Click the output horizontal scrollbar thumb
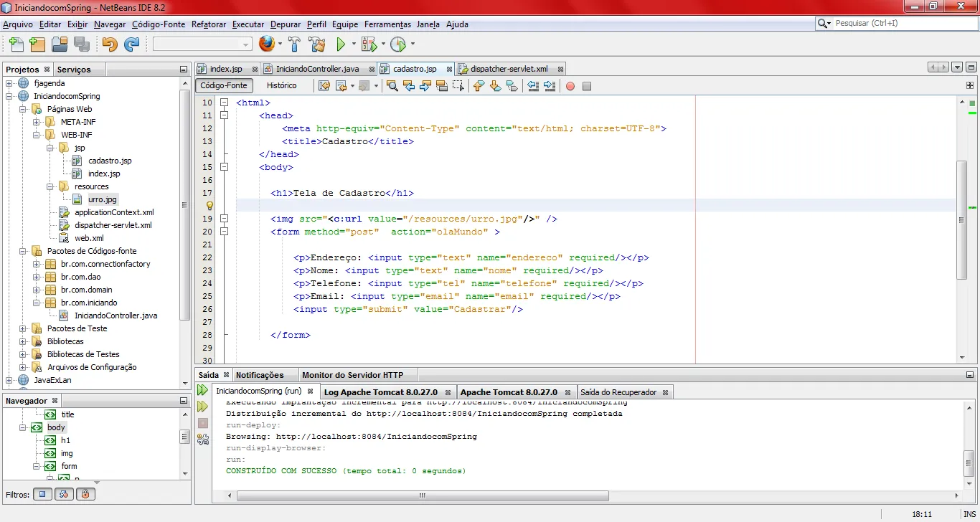Image resolution: width=980 pixels, height=522 pixels. (422, 495)
